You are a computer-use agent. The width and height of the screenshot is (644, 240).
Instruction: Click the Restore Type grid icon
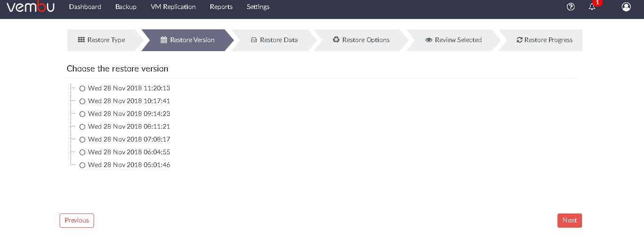point(81,40)
